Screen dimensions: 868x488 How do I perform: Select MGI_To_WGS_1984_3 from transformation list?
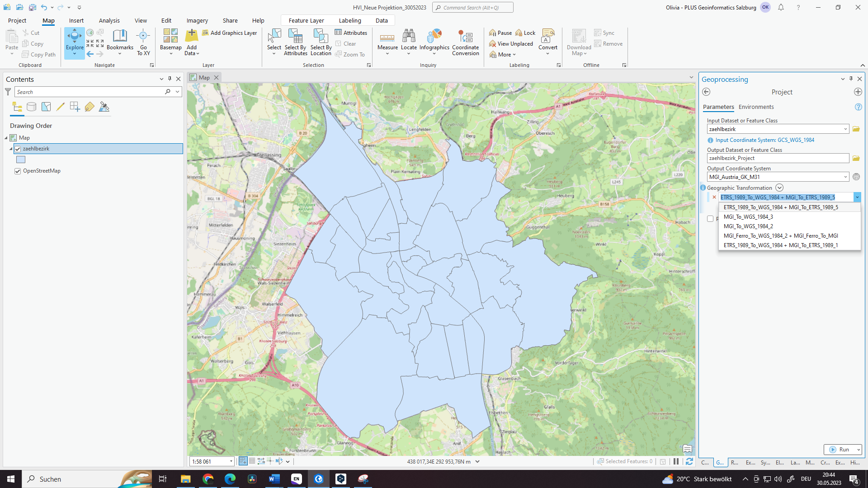pos(748,216)
